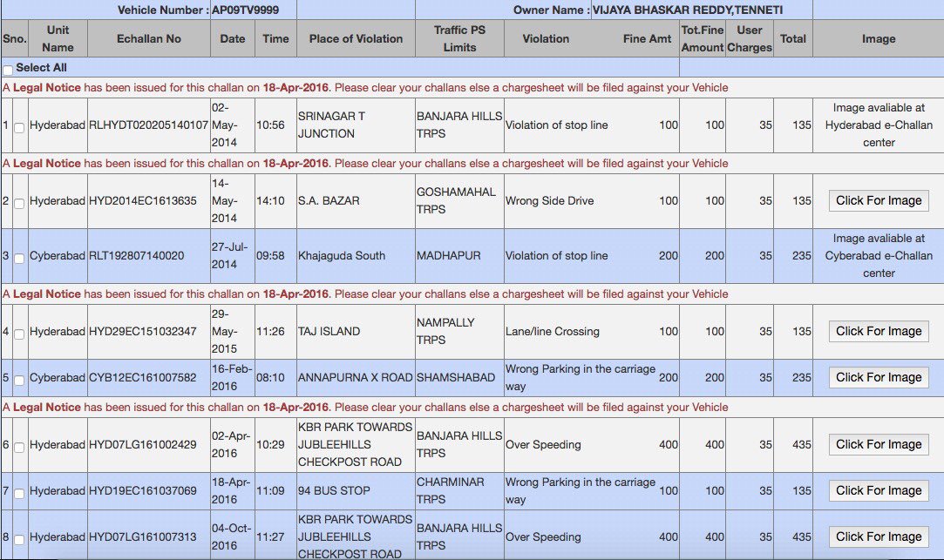The height and width of the screenshot is (560, 944).
Task: Click Image available at Cyberabad e-Challan center
Action: pyautogui.click(x=879, y=256)
